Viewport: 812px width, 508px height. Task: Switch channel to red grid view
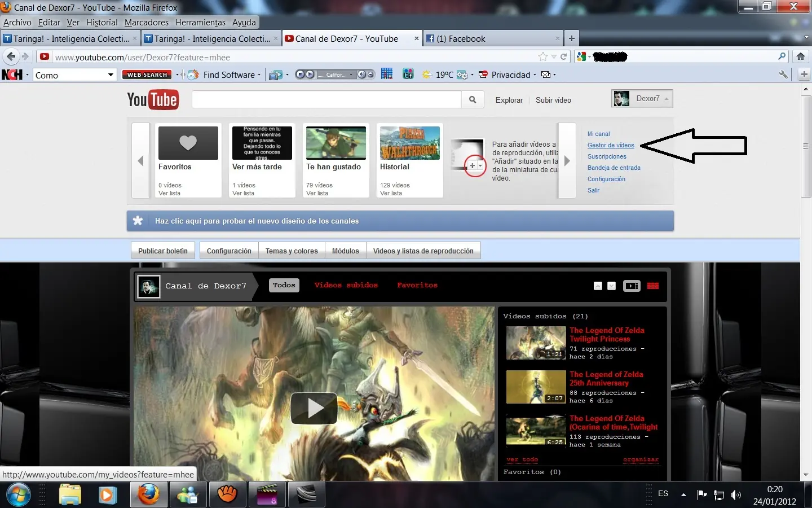pyautogui.click(x=653, y=286)
